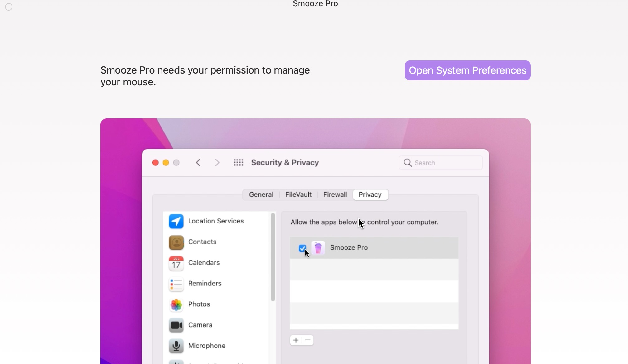Screen dimensions: 628x364
Task: Click the plus button to add an app
Action: click(x=296, y=340)
